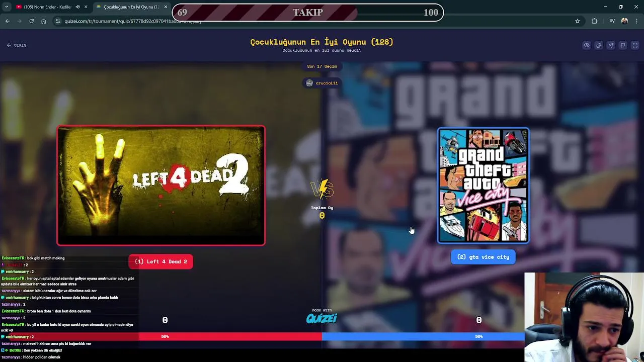Click the streamer webcam overlay

(584, 317)
